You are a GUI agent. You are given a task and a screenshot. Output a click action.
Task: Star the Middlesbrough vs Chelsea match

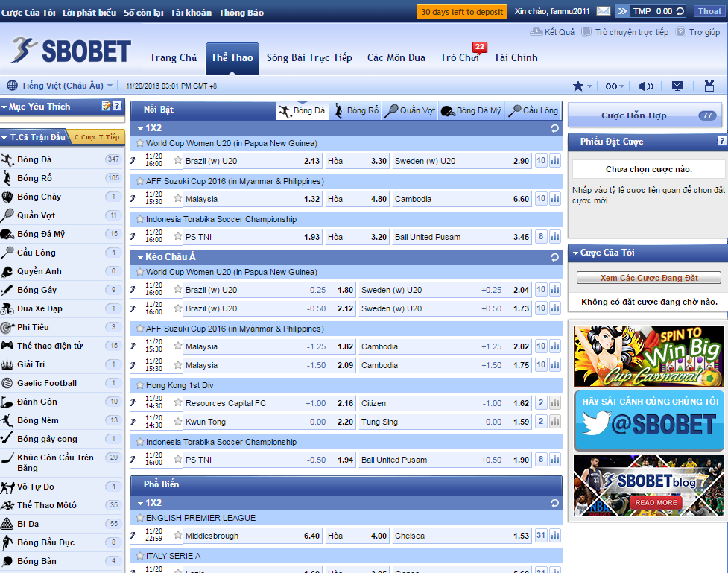click(177, 536)
